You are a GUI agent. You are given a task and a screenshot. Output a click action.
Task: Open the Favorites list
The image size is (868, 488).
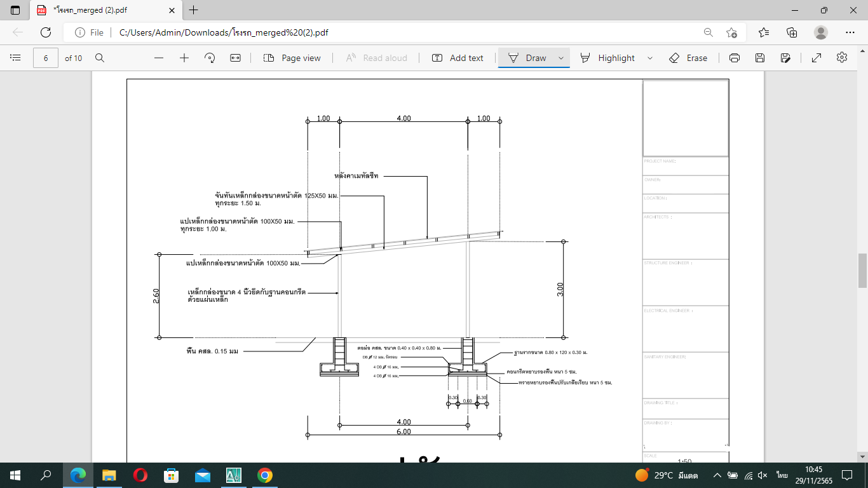pos(764,32)
